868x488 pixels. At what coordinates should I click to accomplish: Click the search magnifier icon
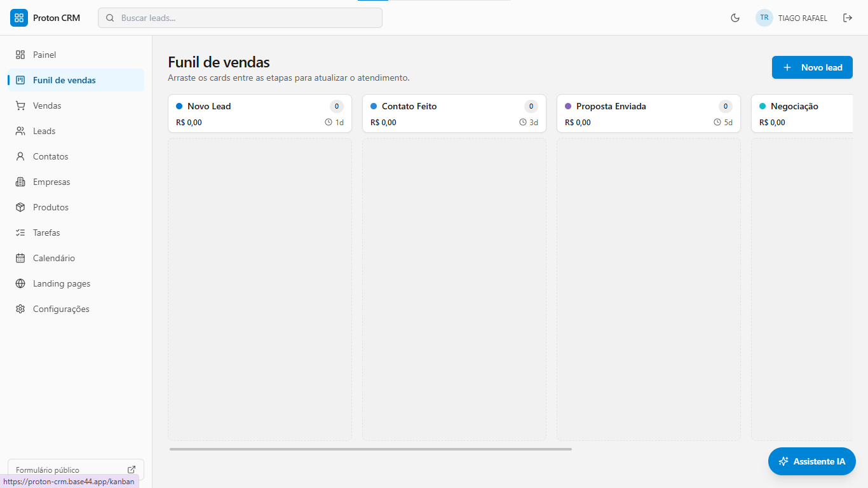coord(110,18)
